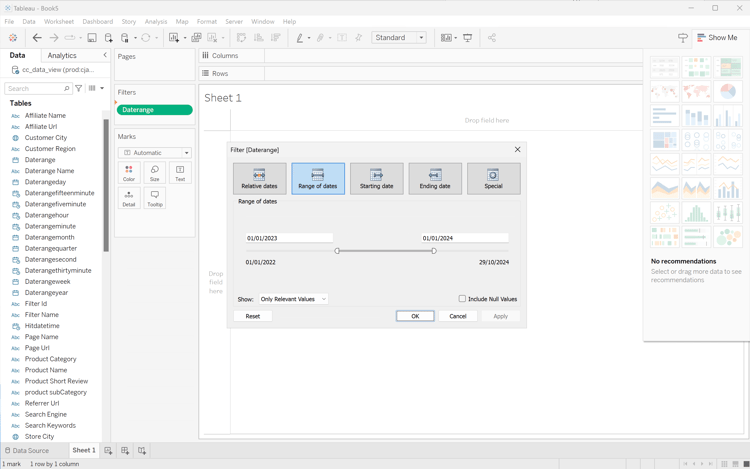Select the Ending date filter option
This screenshot has width=750, height=469.
point(435,178)
